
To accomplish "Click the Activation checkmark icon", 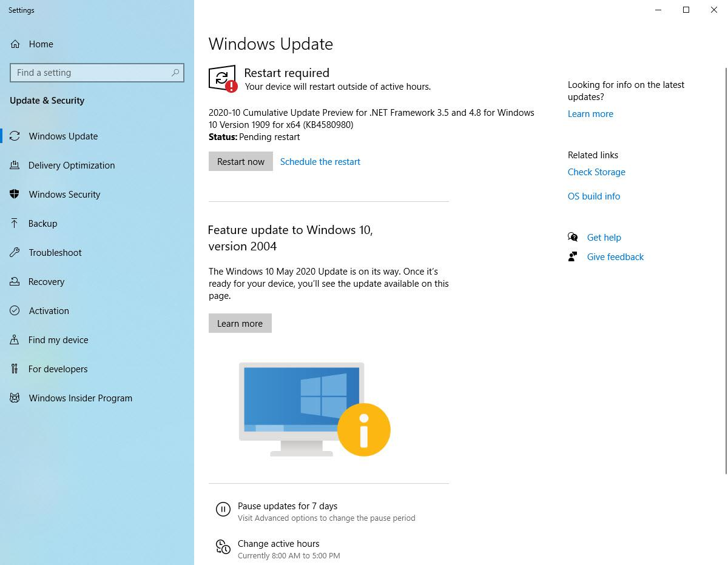I will click(x=15, y=311).
